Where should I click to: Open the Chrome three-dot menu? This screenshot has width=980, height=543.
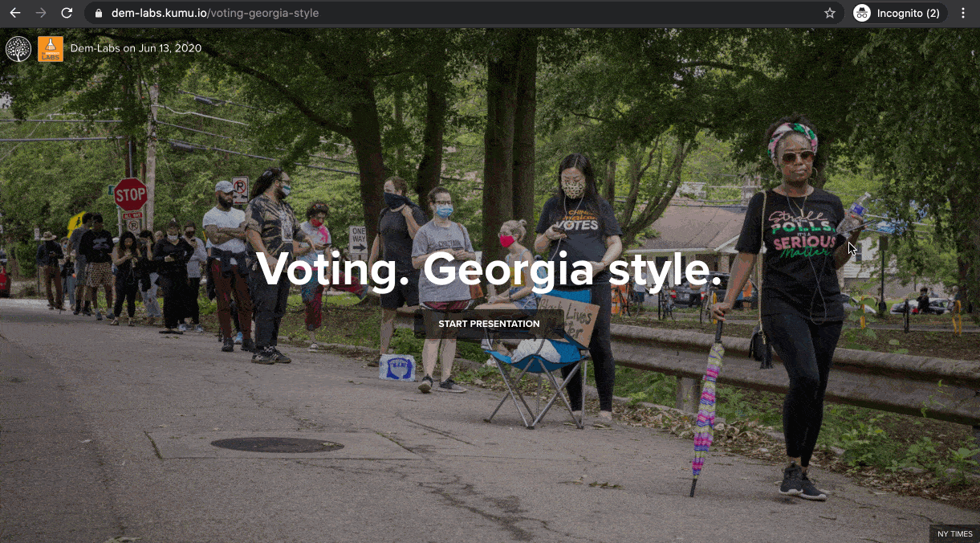pyautogui.click(x=963, y=13)
